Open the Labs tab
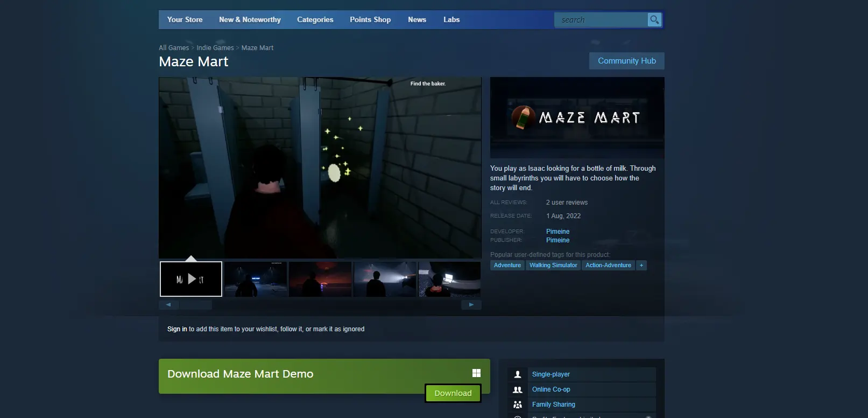 pyautogui.click(x=451, y=19)
